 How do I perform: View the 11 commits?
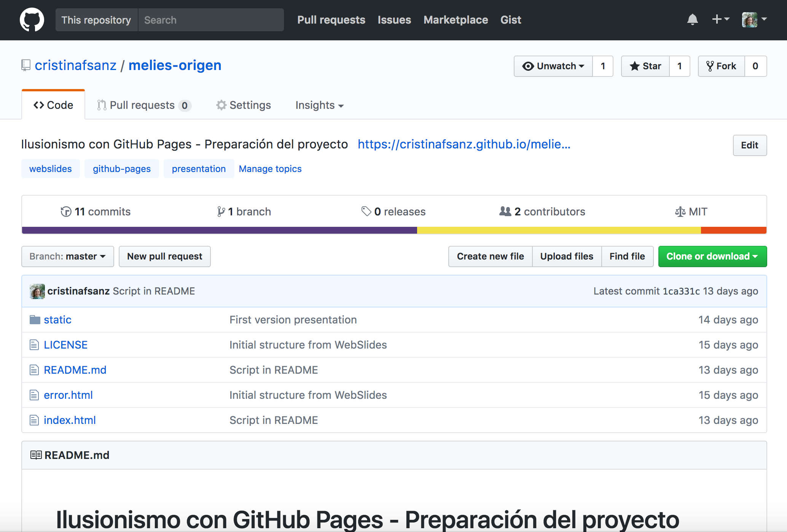(96, 212)
